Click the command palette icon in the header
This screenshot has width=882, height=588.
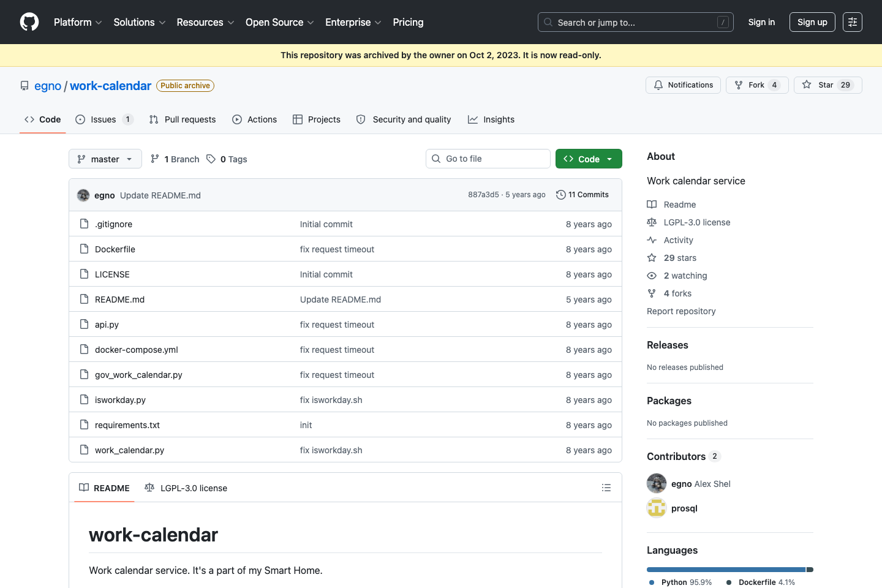point(853,21)
